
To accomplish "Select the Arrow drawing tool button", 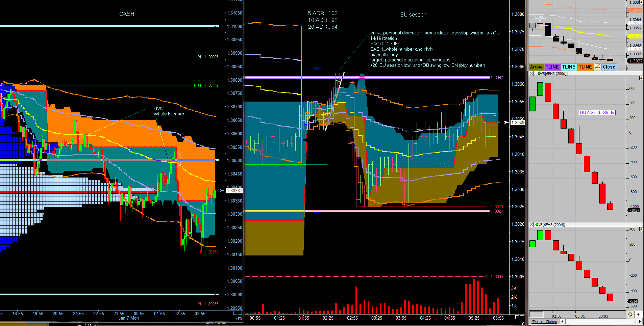I will click(536, 67).
